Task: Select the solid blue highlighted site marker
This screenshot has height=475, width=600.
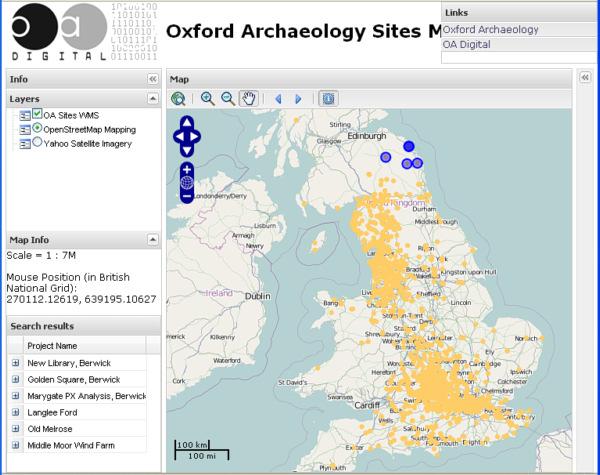Action: [x=409, y=146]
